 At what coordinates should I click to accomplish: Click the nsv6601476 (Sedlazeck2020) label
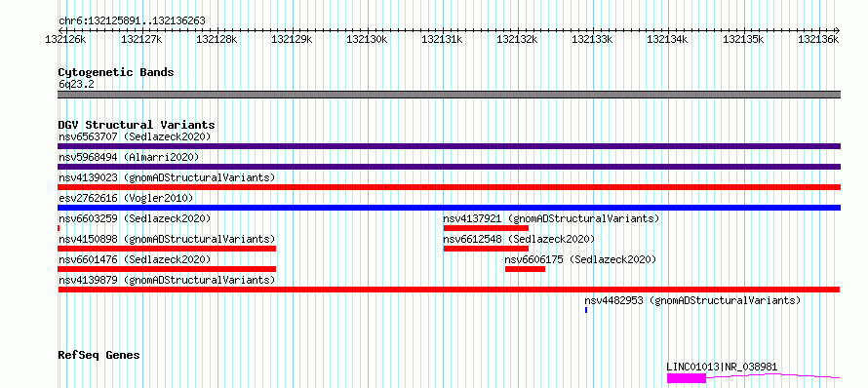(x=135, y=259)
